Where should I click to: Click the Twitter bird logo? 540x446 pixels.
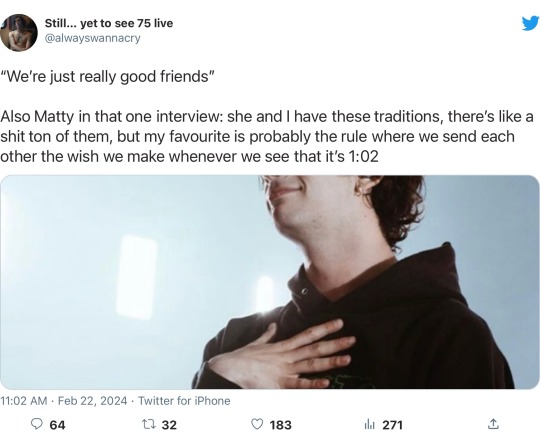click(x=530, y=23)
